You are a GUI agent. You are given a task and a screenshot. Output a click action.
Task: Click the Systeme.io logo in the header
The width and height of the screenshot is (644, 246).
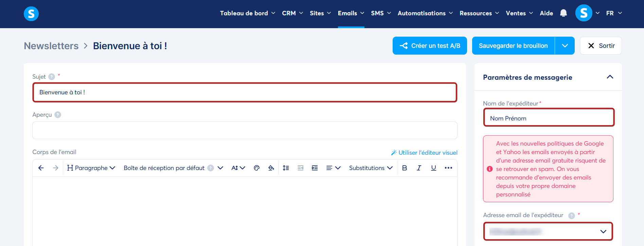31,14
